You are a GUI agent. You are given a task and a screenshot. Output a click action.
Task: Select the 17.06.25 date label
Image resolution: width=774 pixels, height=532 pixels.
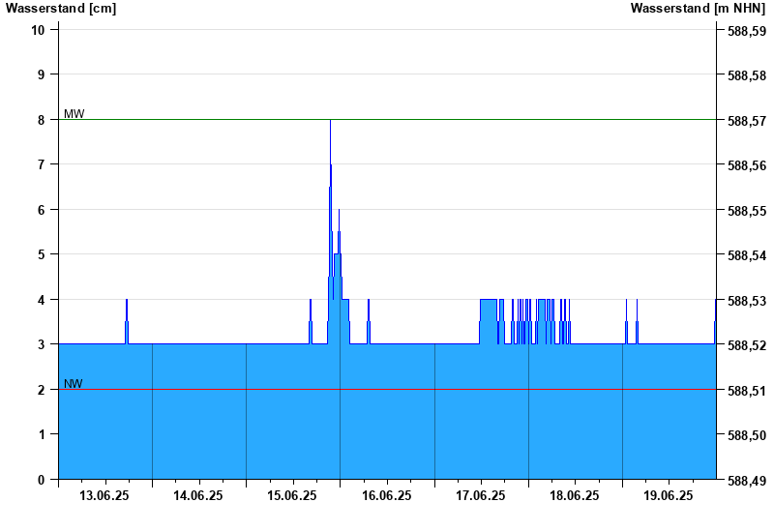[480, 496]
